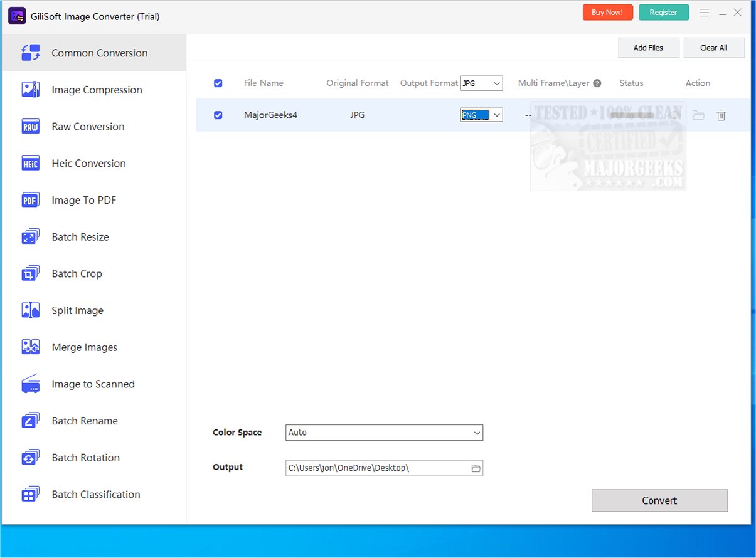Open the MajorGeeks4 PNG format dropdown
Screen dimensions: 756x558
[481, 115]
